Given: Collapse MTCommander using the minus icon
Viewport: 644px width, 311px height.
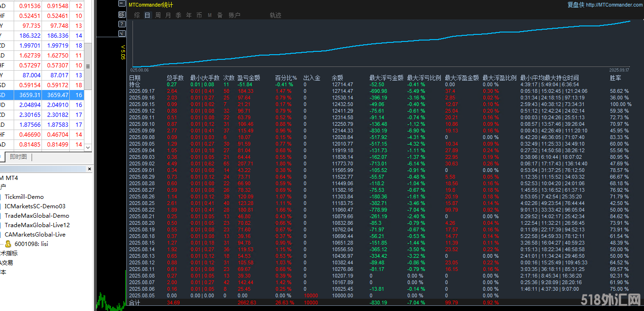Looking at the screenshot, I should click(122, 3).
